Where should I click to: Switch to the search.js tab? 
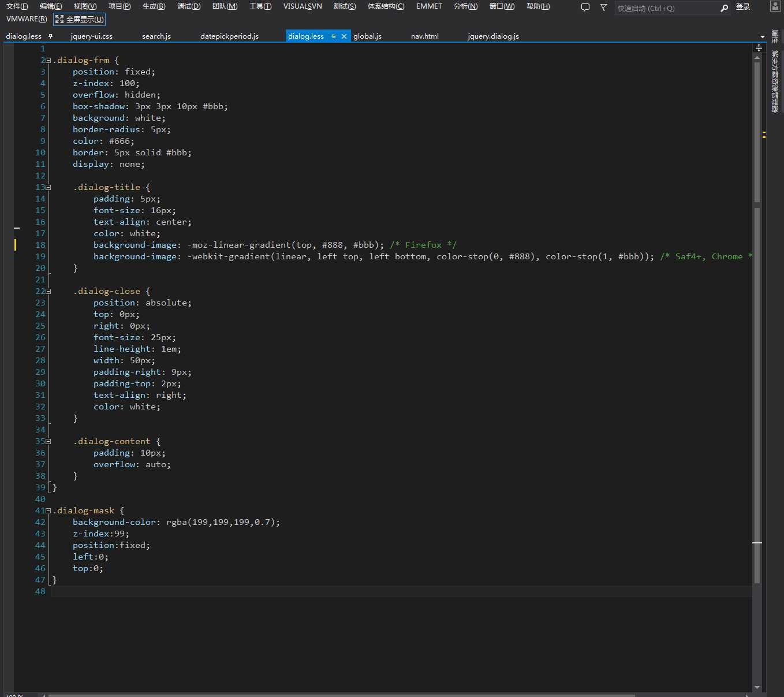tap(156, 36)
